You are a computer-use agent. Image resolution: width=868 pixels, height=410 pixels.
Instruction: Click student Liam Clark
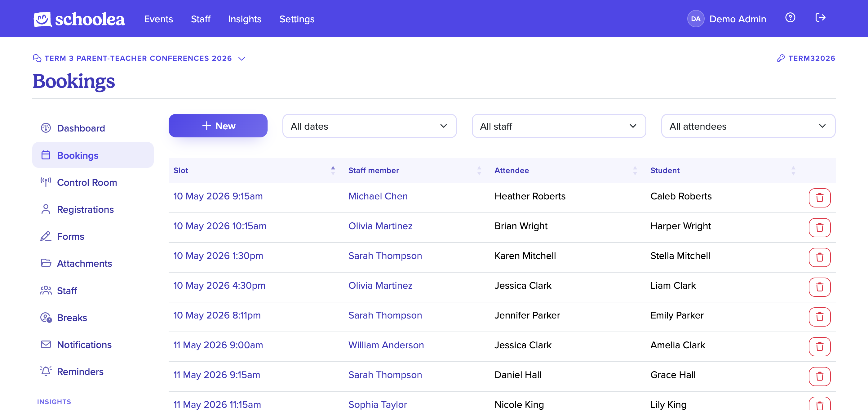[x=673, y=286]
